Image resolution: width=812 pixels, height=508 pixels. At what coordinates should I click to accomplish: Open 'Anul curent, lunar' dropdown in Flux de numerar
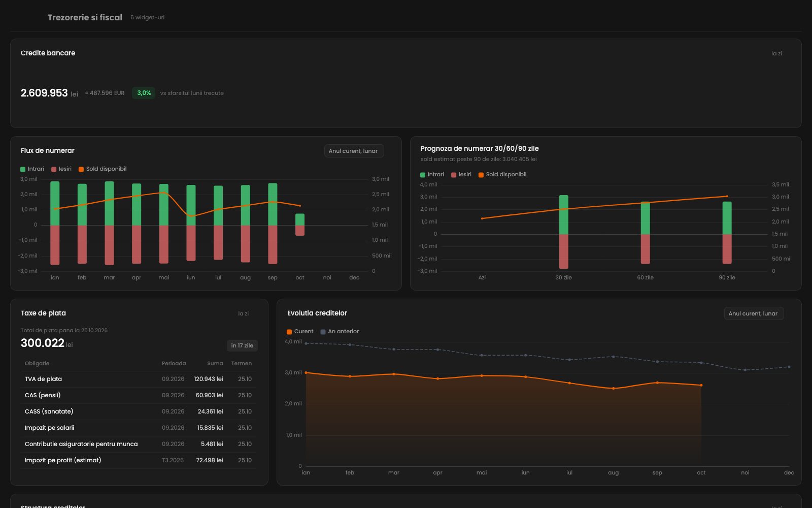tap(354, 151)
